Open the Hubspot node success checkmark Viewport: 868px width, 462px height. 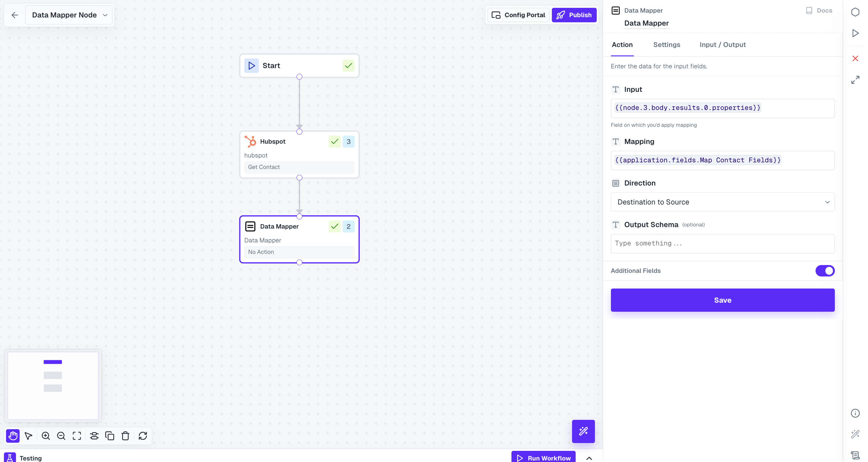[x=334, y=142]
